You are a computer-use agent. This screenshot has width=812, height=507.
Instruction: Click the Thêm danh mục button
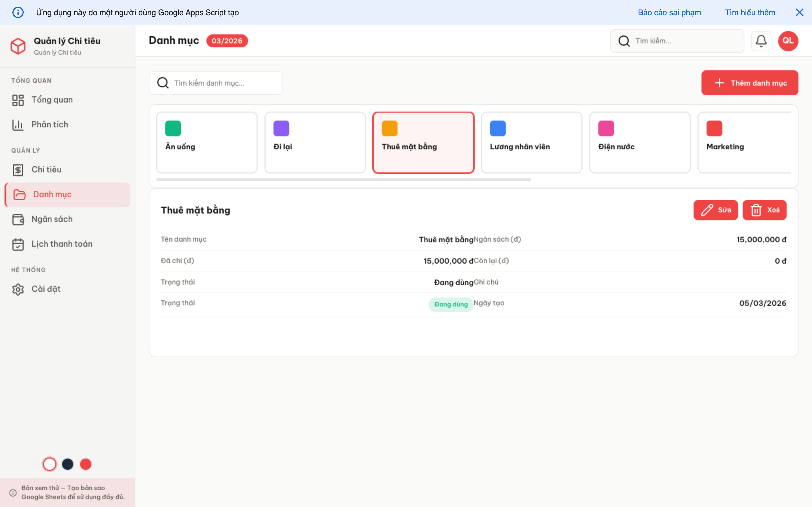(x=749, y=83)
